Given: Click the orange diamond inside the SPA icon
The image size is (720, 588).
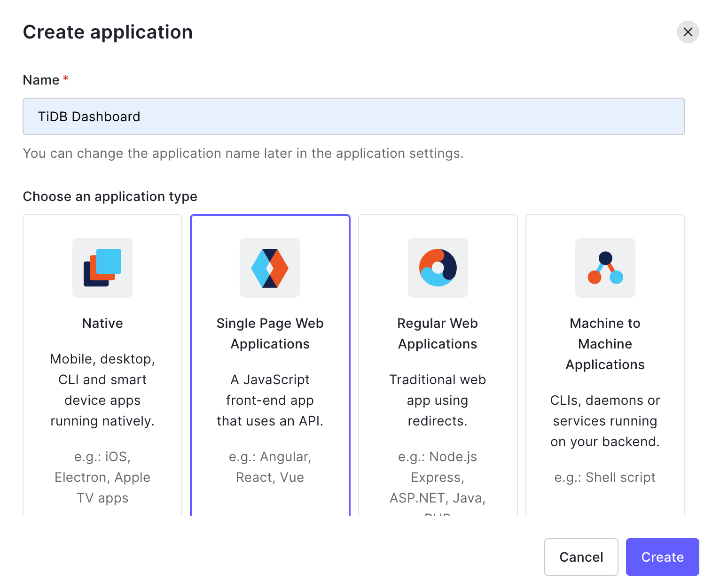Looking at the screenshot, I should (x=278, y=268).
